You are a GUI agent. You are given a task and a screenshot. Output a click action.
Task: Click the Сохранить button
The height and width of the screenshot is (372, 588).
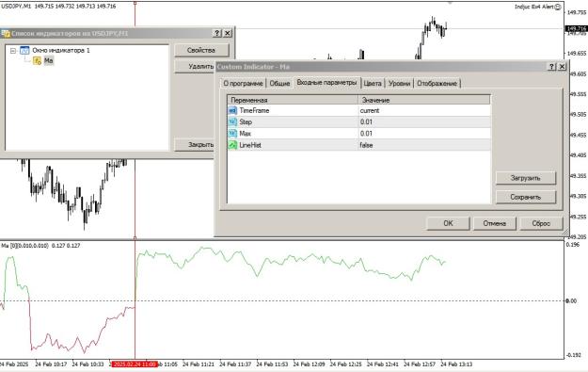(x=525, y=197)
